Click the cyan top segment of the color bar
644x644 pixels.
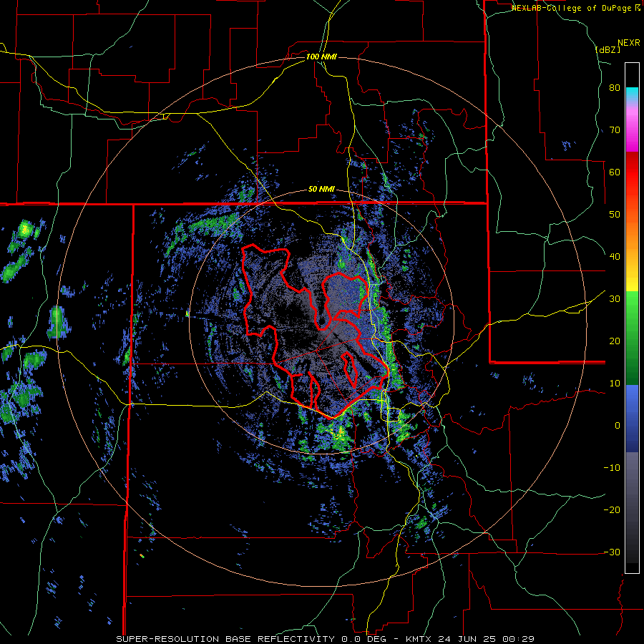pos(632,93)
